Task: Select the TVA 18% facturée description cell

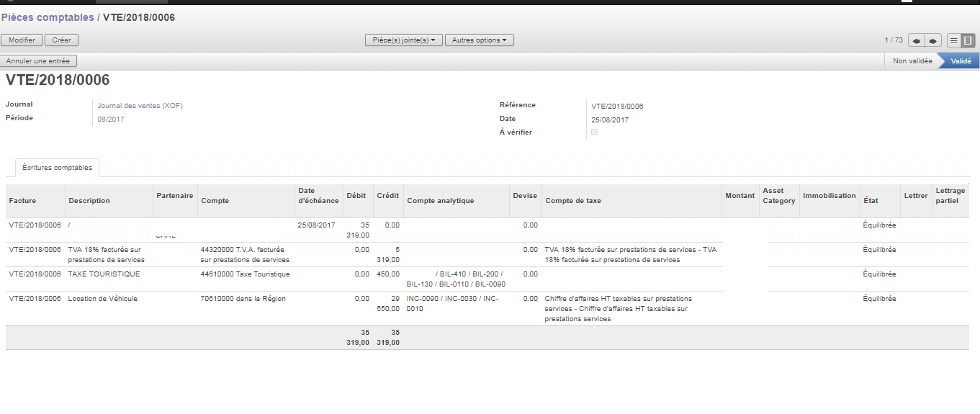Action: click(109, 255)
